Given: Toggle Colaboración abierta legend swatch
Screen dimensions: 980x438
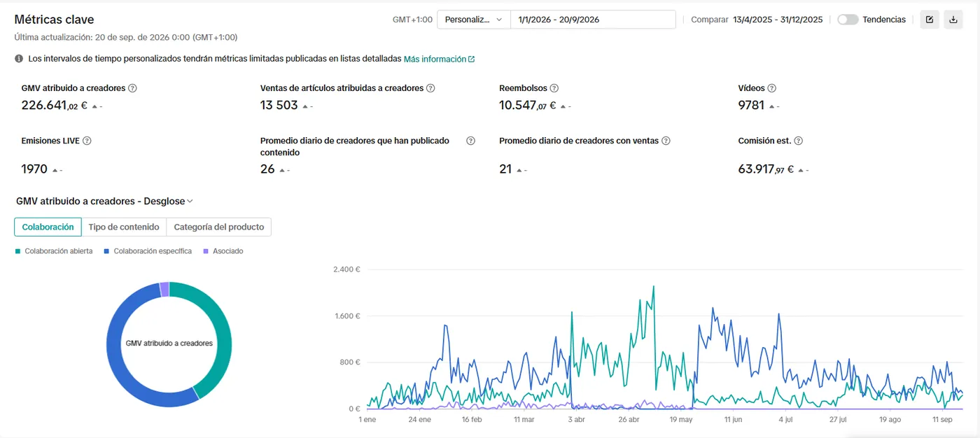Looking at the screenshot, I should [x=18, y=251].
